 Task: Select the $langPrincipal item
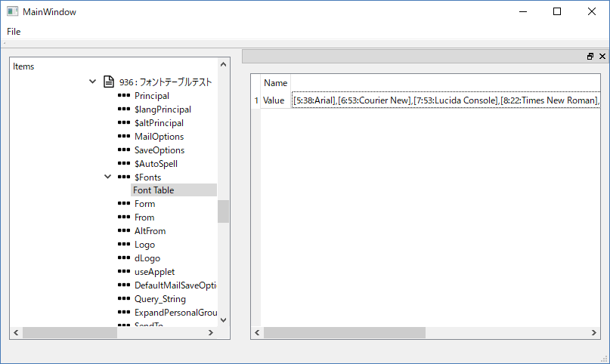click(x=163, y=110)
